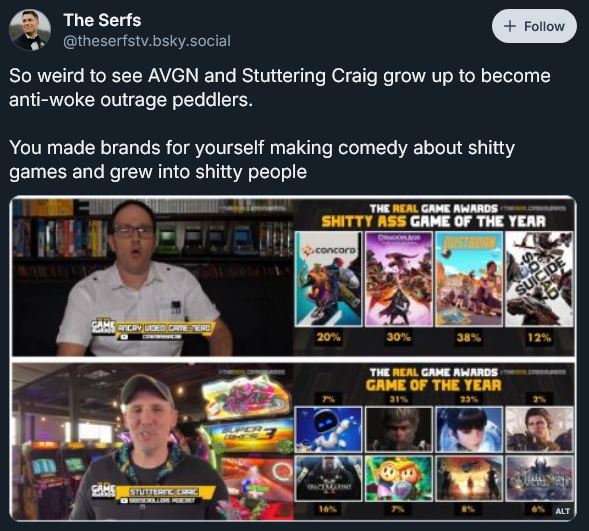Image resolution: width=589 pixels, height=531 pixels.
Task: Click the Astro Bot thumbnail
Action: 328,430
